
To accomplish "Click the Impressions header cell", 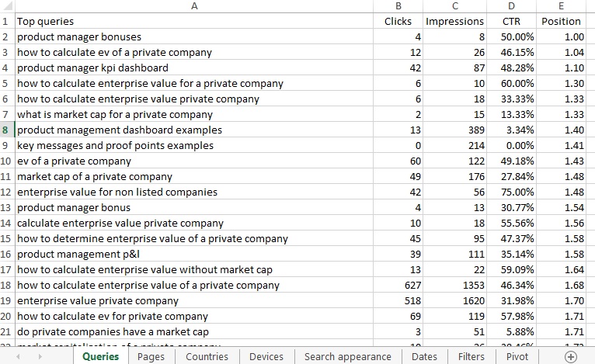I will click(x=455, y=22).
